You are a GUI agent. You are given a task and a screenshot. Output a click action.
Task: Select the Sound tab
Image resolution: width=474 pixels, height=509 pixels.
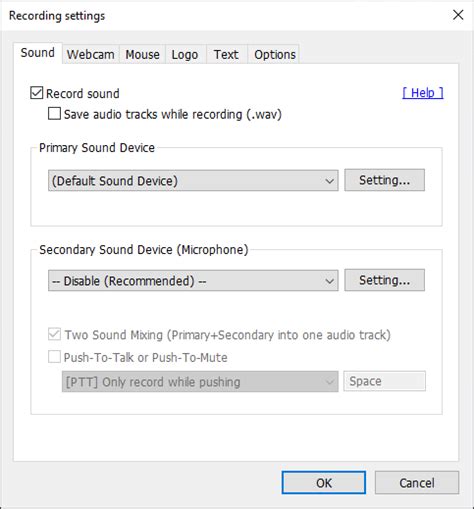(x=38, y=53)
